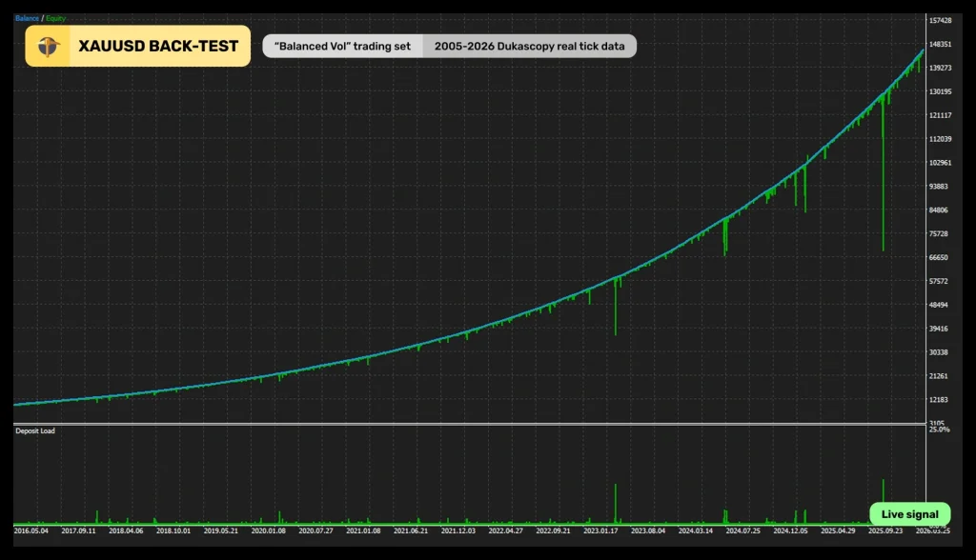Click the 2021.06.21 date label

[x=411, y=530]
